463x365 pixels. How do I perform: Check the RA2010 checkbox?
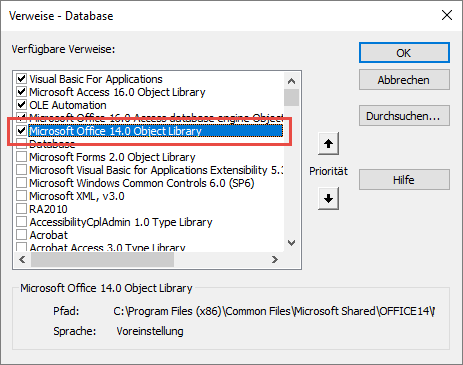coord(22,209)
